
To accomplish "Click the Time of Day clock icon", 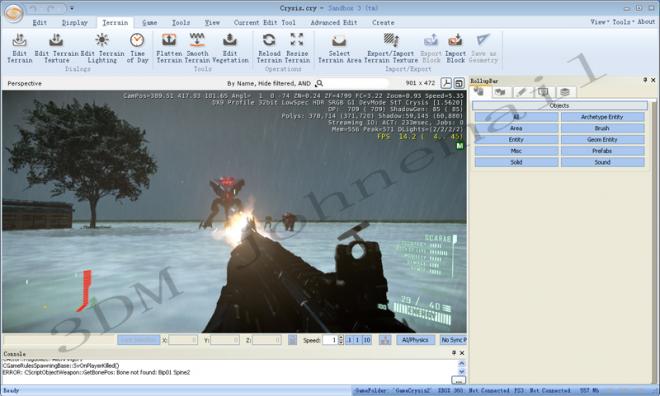I will [x=137, y=40].
